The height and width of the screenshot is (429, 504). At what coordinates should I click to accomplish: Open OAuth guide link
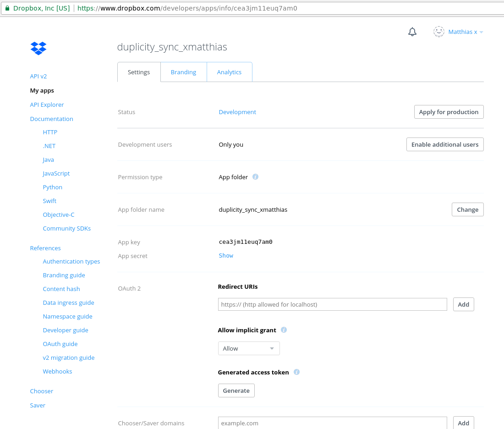(x=60, y=344)
